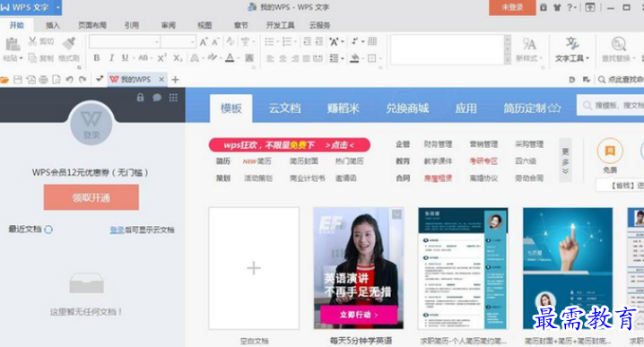Click the align right icon

[295, 58]
